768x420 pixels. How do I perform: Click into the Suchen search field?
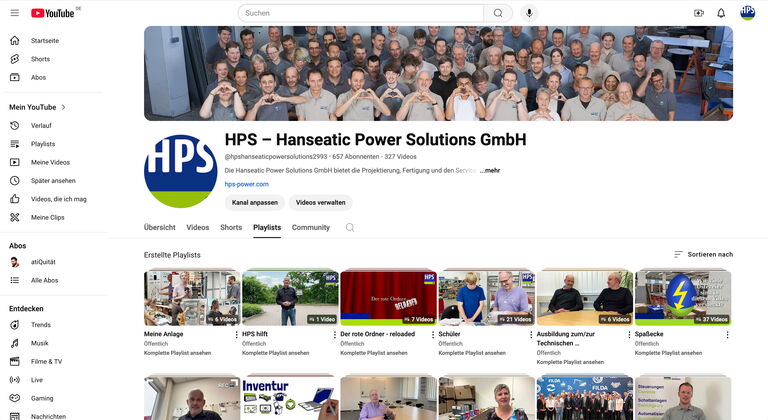point(360,13)
